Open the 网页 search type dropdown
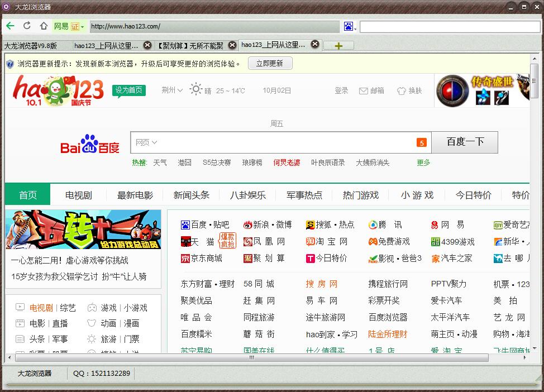544x392 pixels. pyautogui.click(x=146, y=142)
